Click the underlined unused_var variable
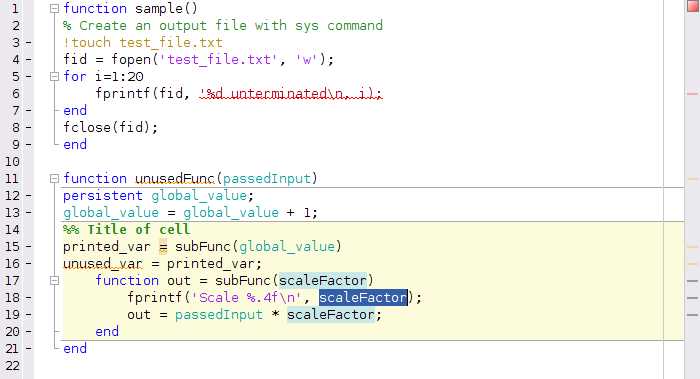The width and height of the screenshot is (700, 379). (103, 263)
